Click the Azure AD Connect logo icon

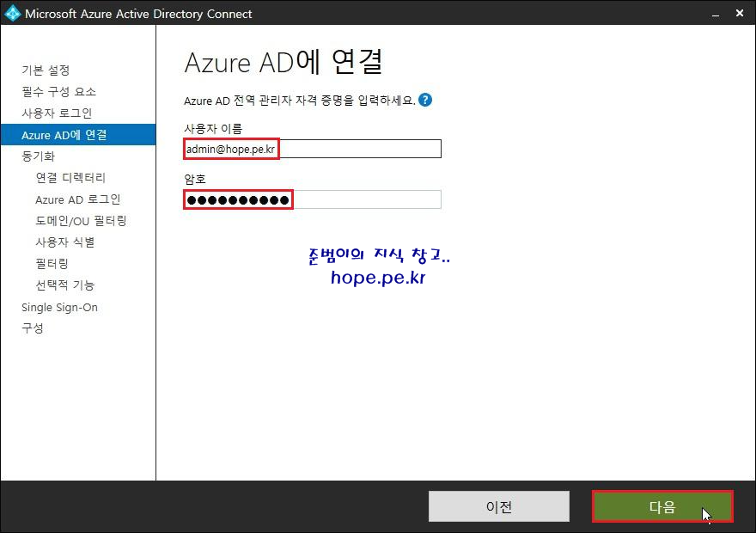click(x=12, y=13)
